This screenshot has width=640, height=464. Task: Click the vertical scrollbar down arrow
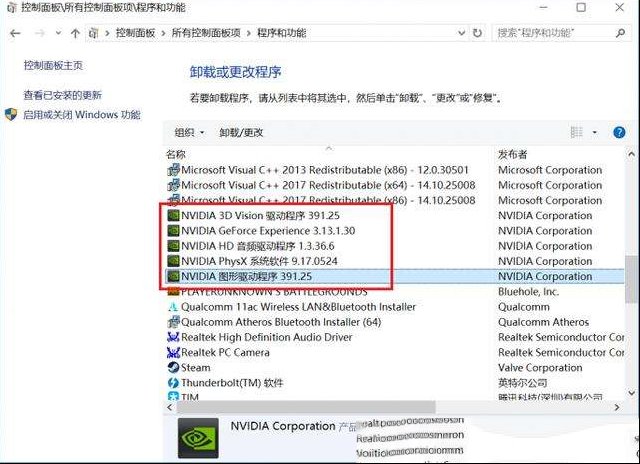point(631,393)
